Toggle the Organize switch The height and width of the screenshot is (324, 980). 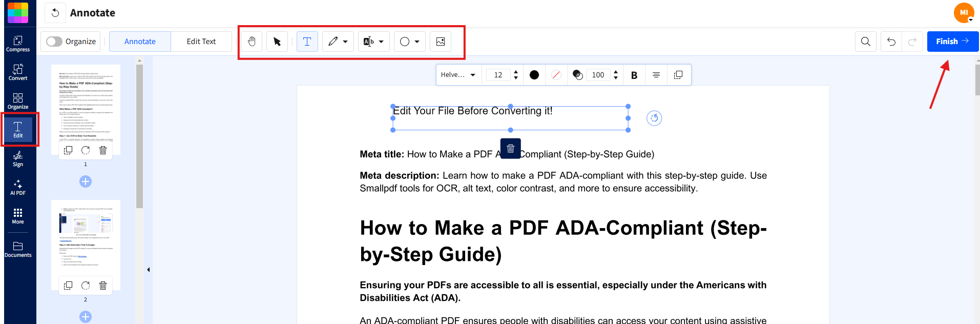tap(54, 42)
